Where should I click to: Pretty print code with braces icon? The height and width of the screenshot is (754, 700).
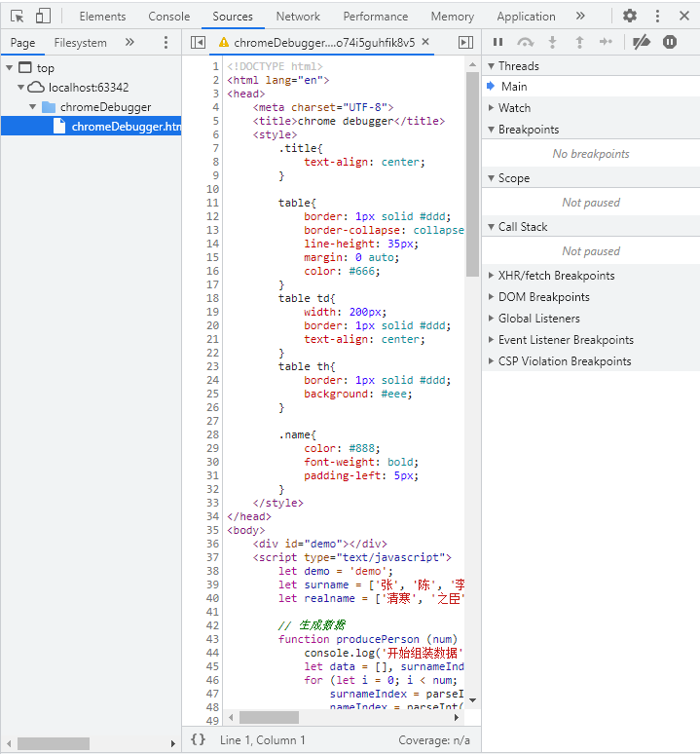[x=198, y=739]
